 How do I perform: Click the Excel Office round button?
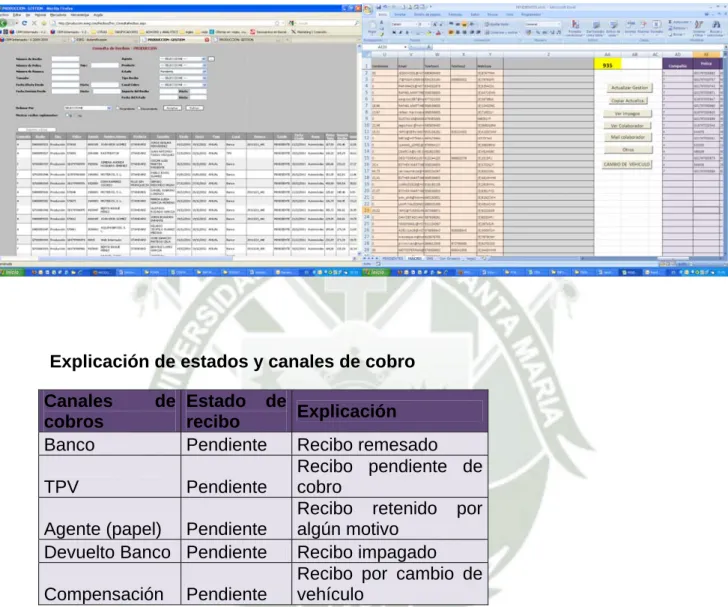coord(367,9)
